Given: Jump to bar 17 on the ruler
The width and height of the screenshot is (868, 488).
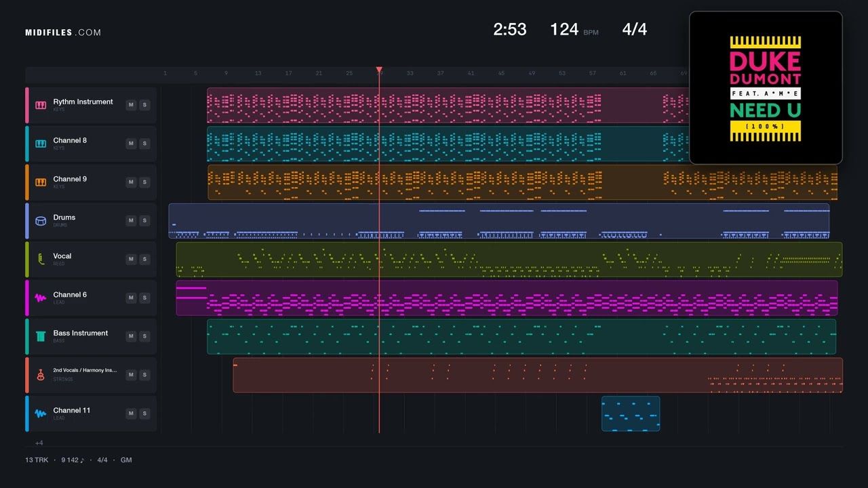Looking at the screenshot, I should click(x=288, y=73).
